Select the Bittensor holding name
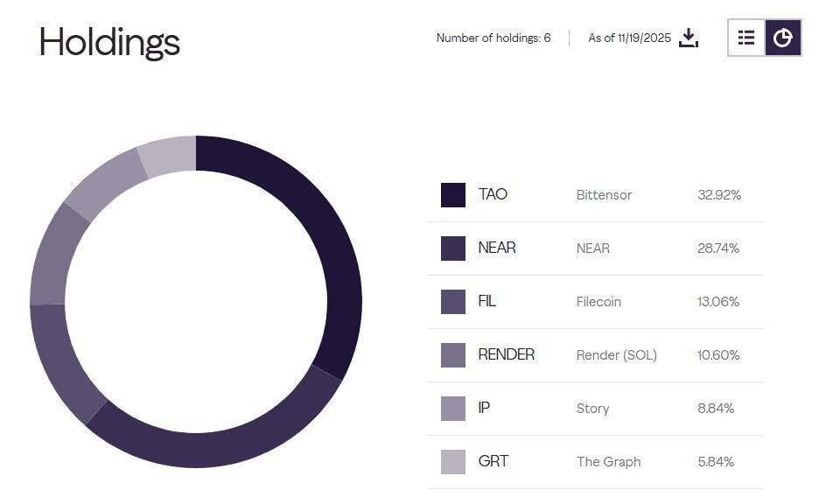Image resolution: width=833 pixels, height=504 pixels. [604, 195]
